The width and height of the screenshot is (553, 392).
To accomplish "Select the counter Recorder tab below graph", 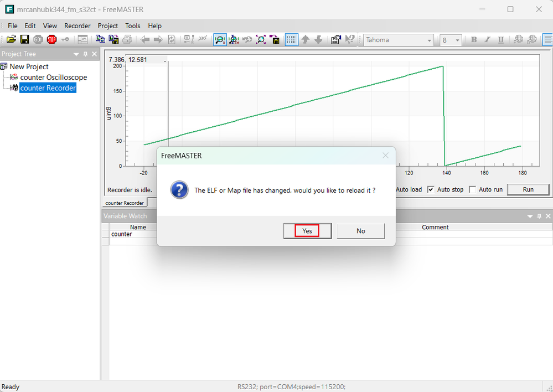I will tap(125, 203).
